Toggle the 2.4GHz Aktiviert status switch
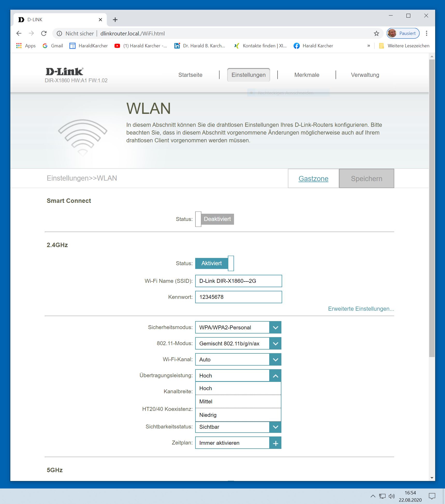 pyautogui.click(x=215, y=263)
